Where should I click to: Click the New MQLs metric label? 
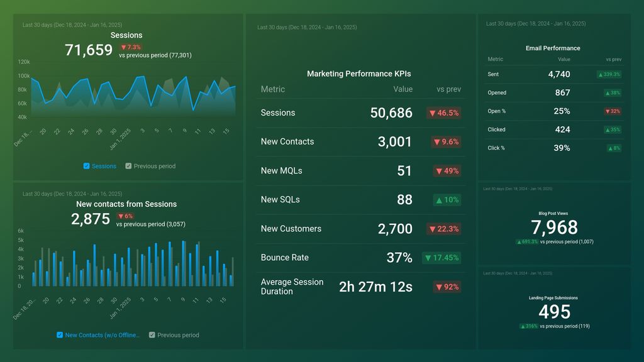tap(281, 171)
